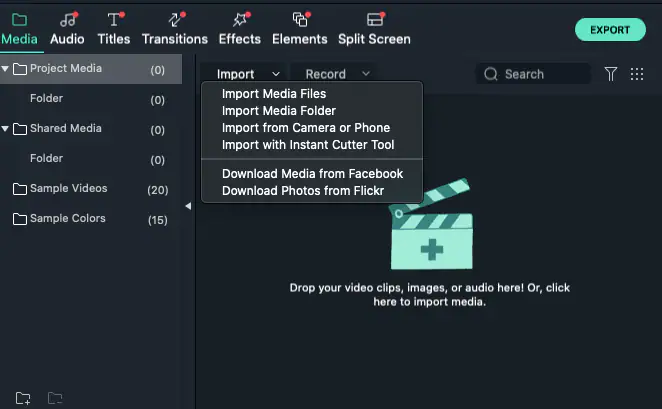Select Download Photos from Flickr
Screen dimensions: 662x409
coord(302,190)
